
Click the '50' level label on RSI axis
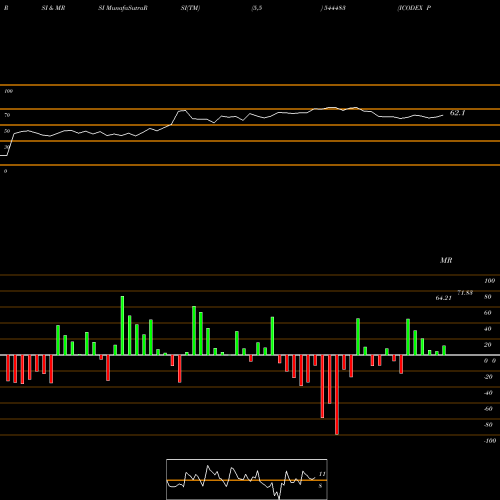(x=7, y=131)
